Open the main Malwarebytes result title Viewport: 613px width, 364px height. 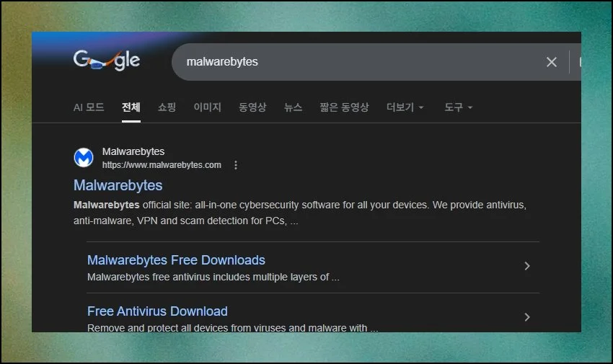point(118,185)
